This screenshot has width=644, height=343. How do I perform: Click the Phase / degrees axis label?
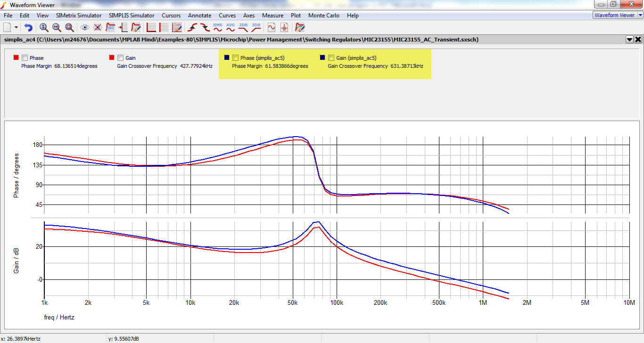tap(16, 175)
